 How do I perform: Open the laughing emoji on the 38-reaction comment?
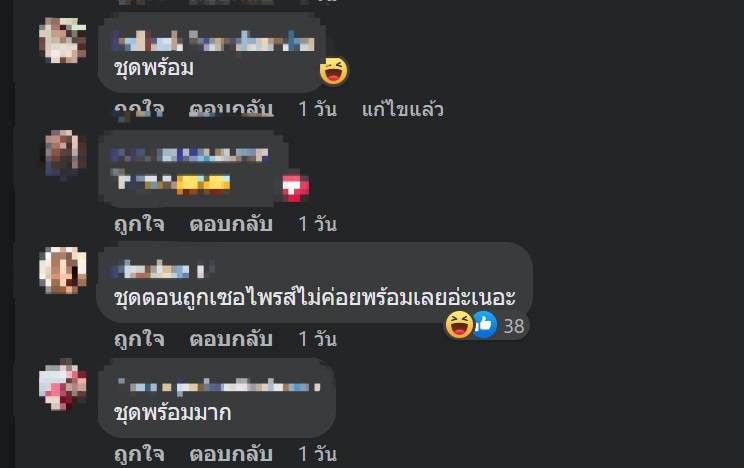(x=459, y=325)
